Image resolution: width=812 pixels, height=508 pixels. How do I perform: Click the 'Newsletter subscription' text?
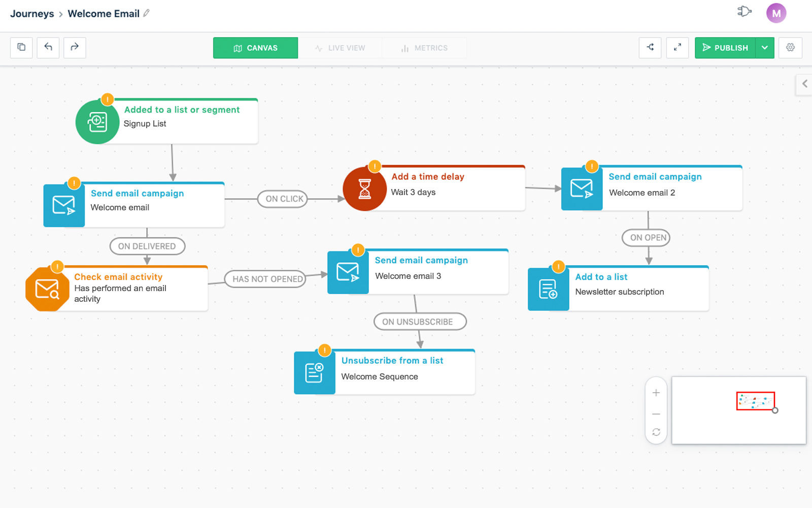620,292
